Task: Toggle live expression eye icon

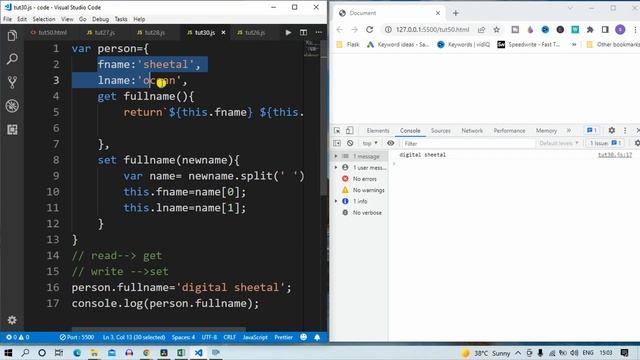Action: click(391, 143)
